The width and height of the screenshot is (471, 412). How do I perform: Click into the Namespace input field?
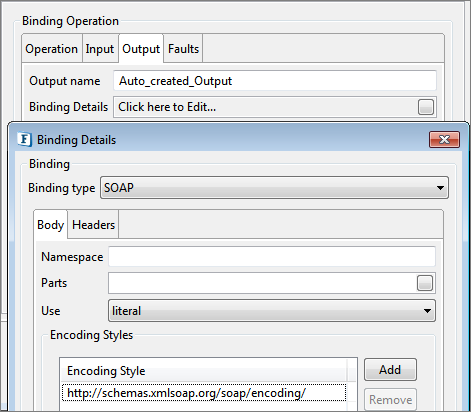[x=272, y=257]
